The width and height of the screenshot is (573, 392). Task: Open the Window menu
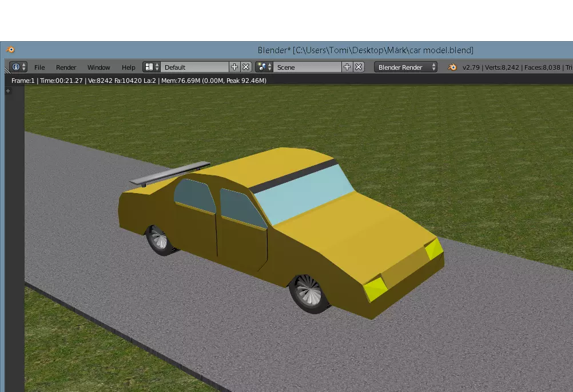pos(99,67)
